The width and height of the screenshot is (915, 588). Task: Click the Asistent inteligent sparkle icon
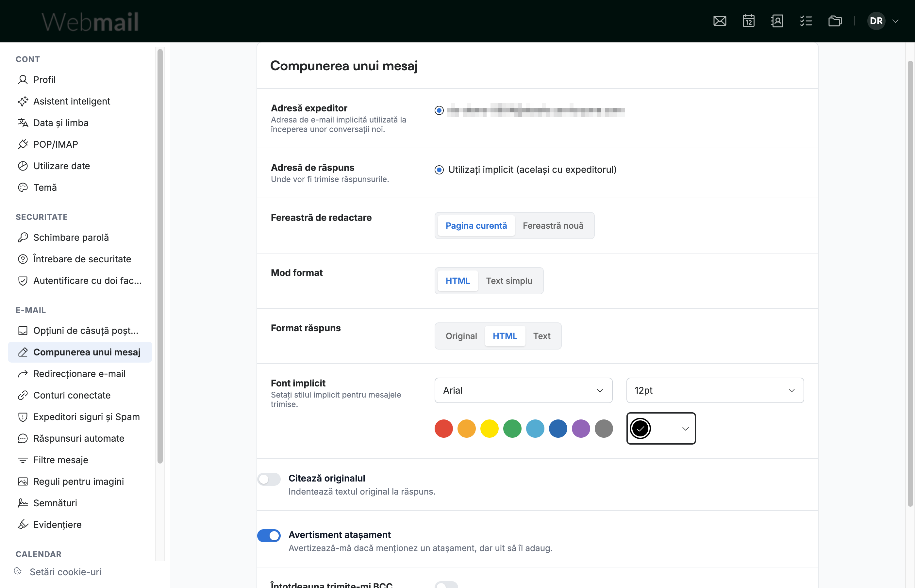point(23,101)
